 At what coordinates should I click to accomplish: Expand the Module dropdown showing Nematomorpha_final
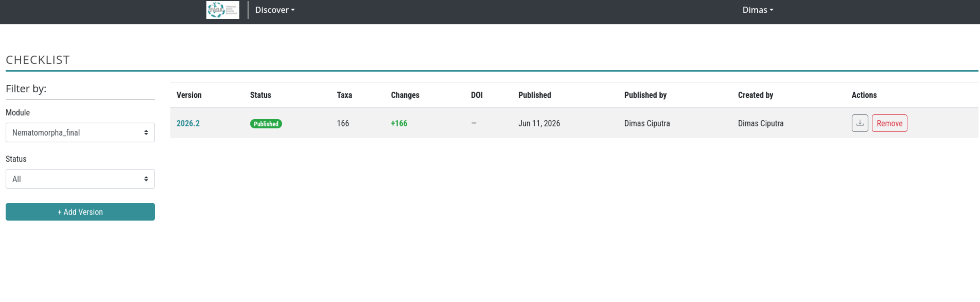80,132
